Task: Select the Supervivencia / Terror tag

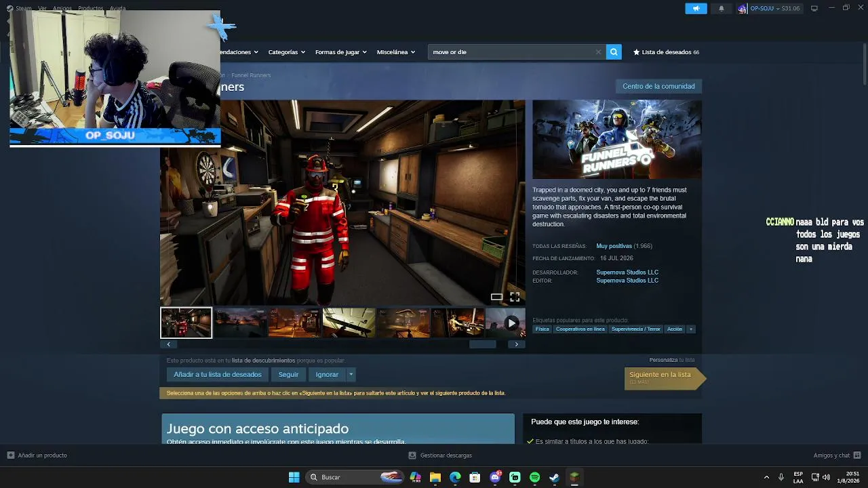Action: [x=635, y=329]
